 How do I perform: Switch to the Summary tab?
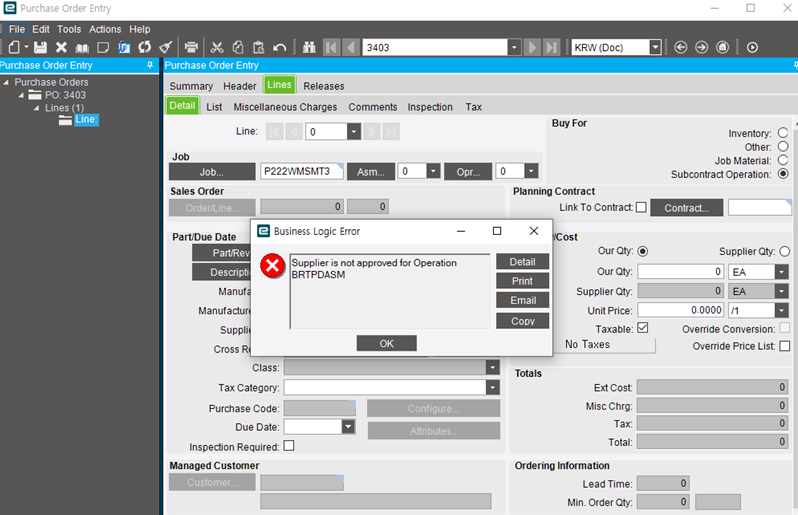tap(191, 86)
